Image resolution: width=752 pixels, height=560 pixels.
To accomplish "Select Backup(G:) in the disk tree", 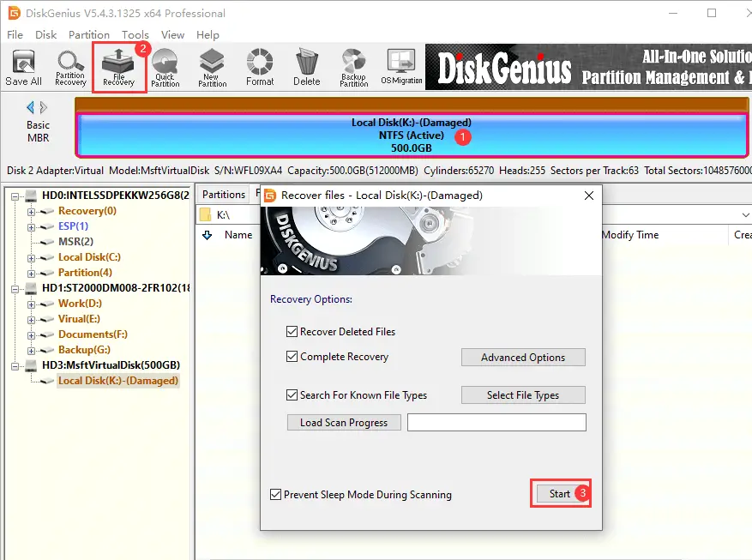I will click(84, 350).
